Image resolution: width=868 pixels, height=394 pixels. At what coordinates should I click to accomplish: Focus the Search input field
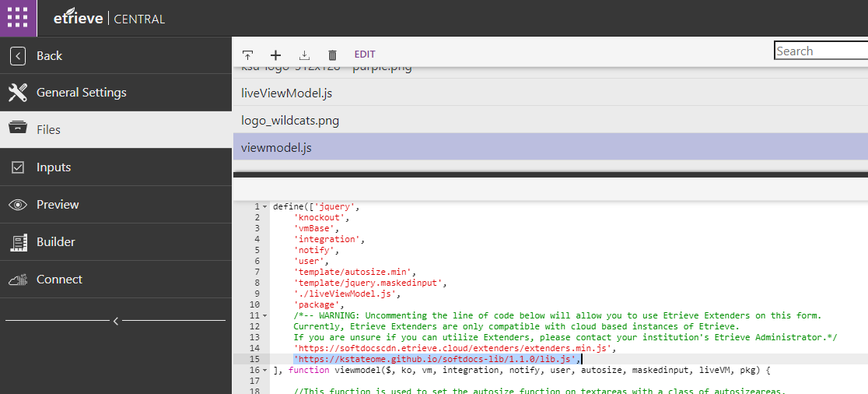coord(821,51)
